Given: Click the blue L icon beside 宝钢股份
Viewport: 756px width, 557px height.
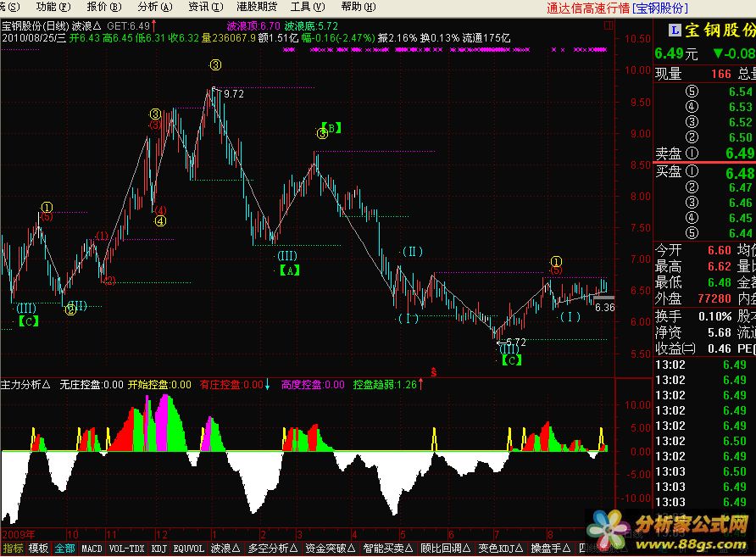Looking at the screenshot, I should [x=675, y=31].
